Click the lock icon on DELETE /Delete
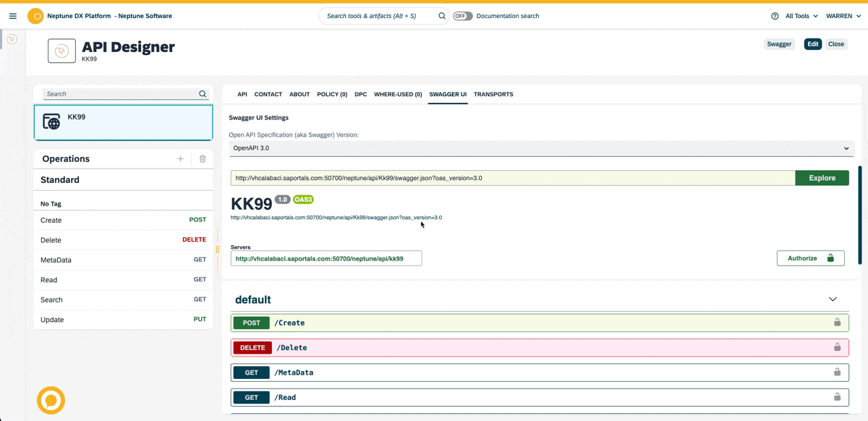 coord(837,347)
